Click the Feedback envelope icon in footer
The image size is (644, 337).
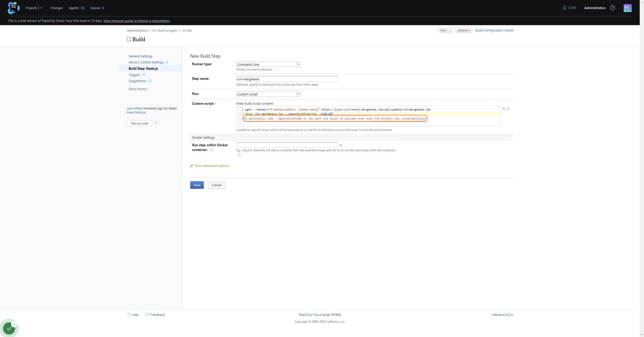click(x=148, y=315)
